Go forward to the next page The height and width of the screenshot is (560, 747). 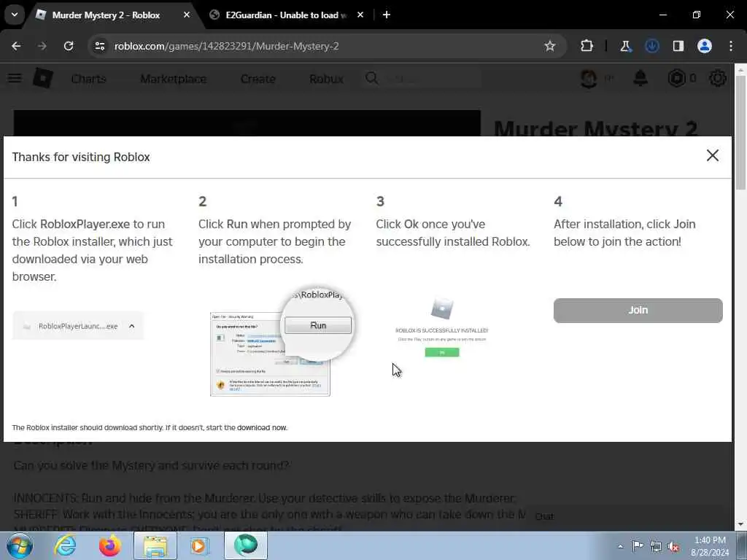coord(42,46)
